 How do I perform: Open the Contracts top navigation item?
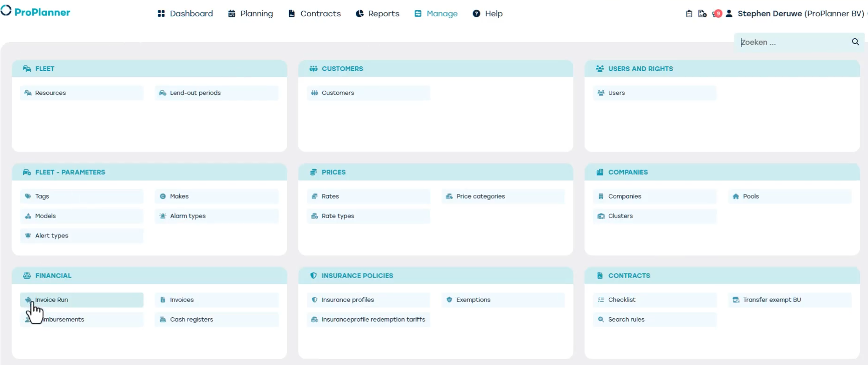[x=314, y=14]
